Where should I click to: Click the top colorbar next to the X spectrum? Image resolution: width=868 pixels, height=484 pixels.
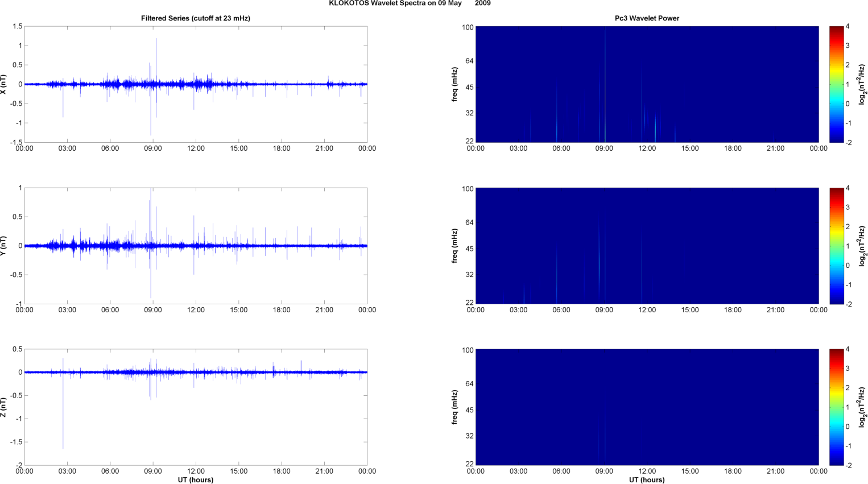[x=836, y=84]
